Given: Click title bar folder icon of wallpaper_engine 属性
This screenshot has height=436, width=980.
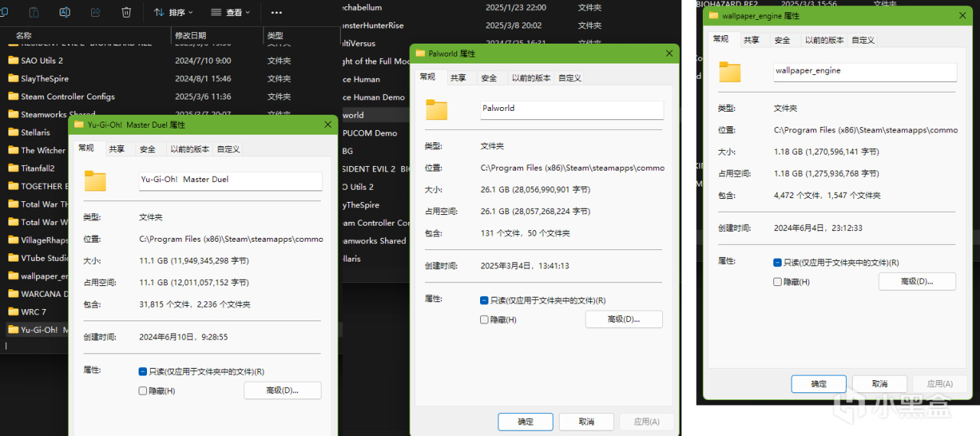Looking at the screenshot, I should (714, 15).
